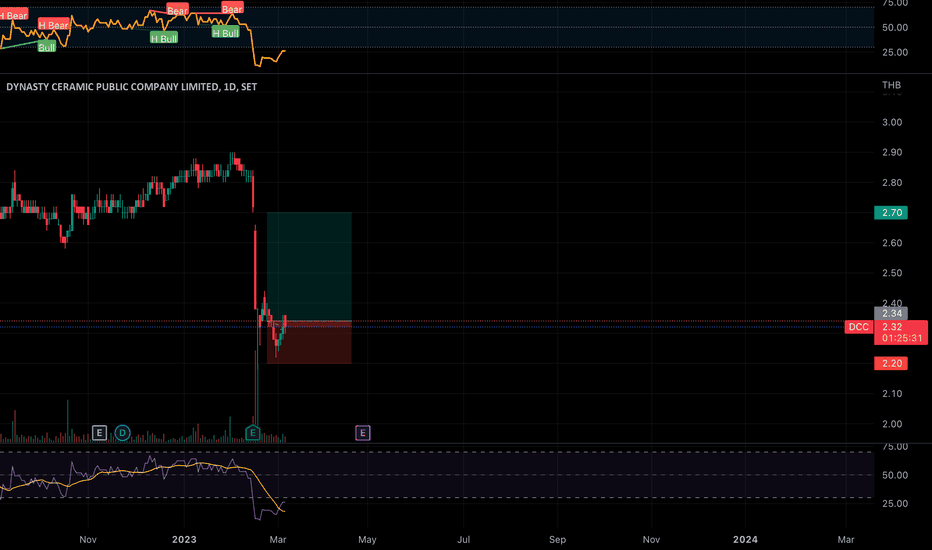Click the red 2.20 stop price label
The image size is (932, 550).
[891, 363]
